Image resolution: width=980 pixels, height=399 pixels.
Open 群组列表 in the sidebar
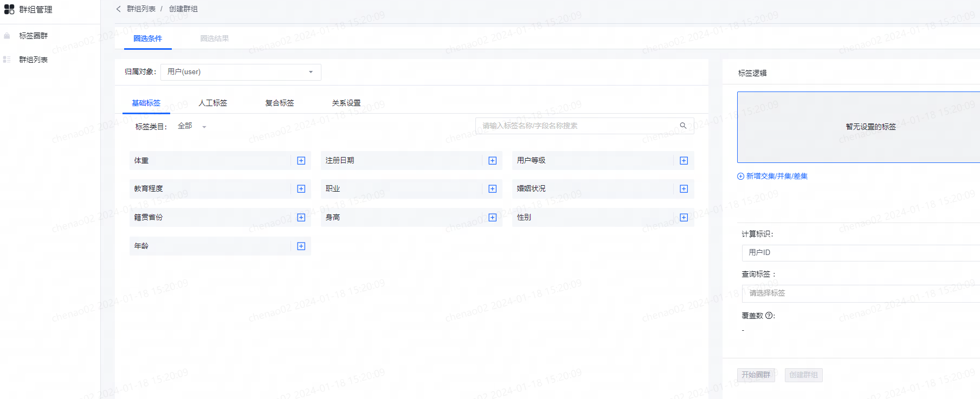[x=34, y=60]
